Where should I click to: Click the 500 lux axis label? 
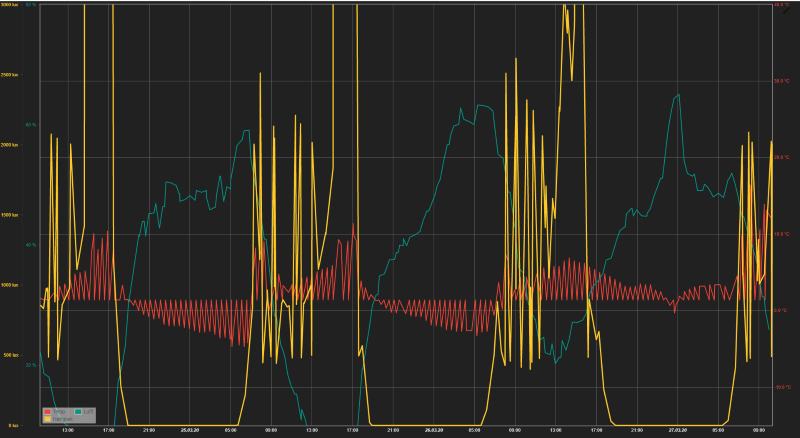[x=11, y=355]
